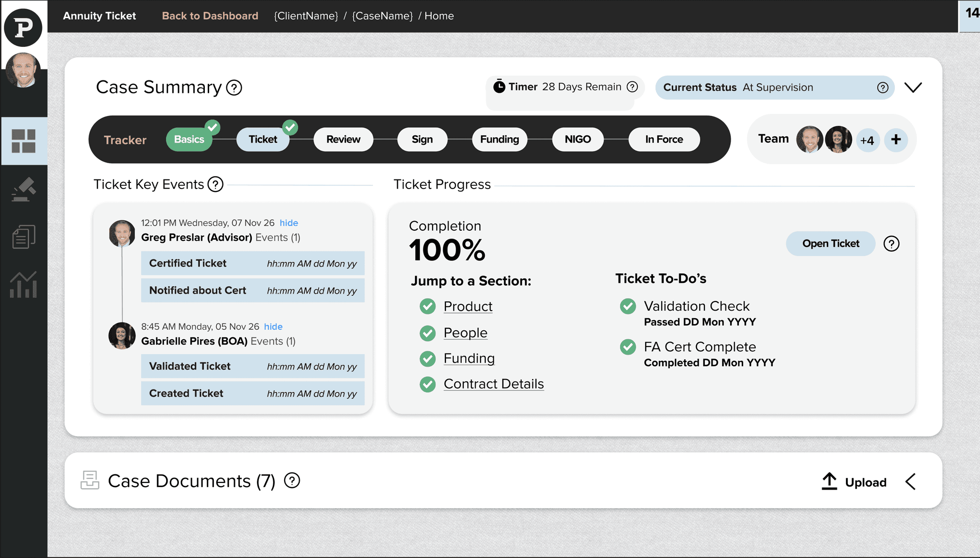Expand the Case Documents section chevron
This screenshot has height=558, width=980.
pyautogui.click(x=911, y=481)
